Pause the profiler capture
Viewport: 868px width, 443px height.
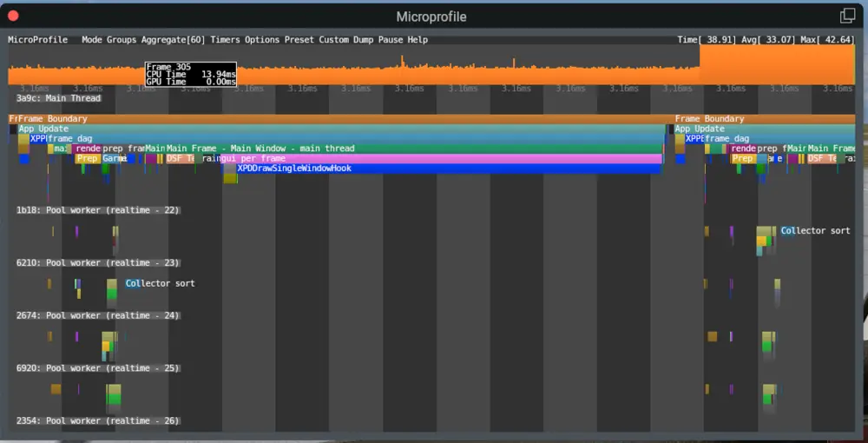point(391,40)
